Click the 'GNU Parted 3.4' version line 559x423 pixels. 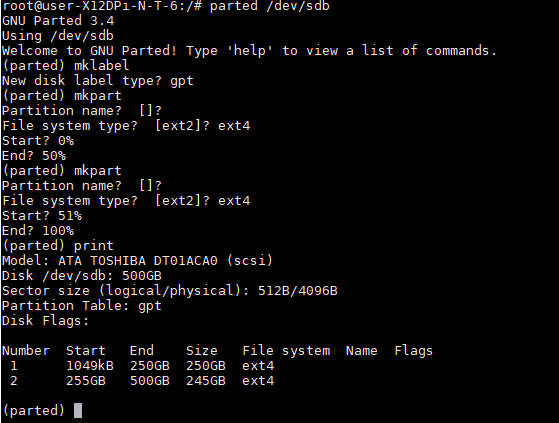click(58, 21)
